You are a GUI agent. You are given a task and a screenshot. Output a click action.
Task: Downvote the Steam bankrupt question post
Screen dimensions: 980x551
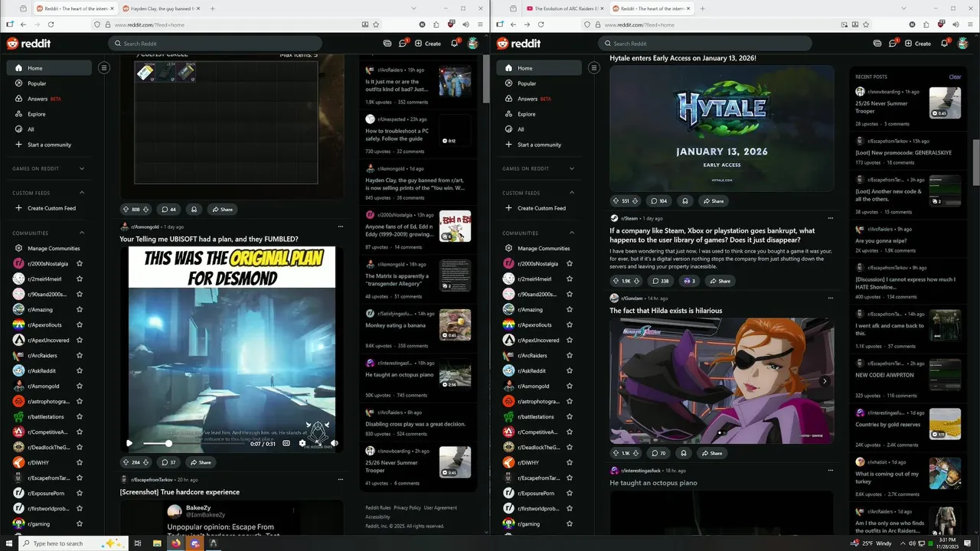click(638, 281)
